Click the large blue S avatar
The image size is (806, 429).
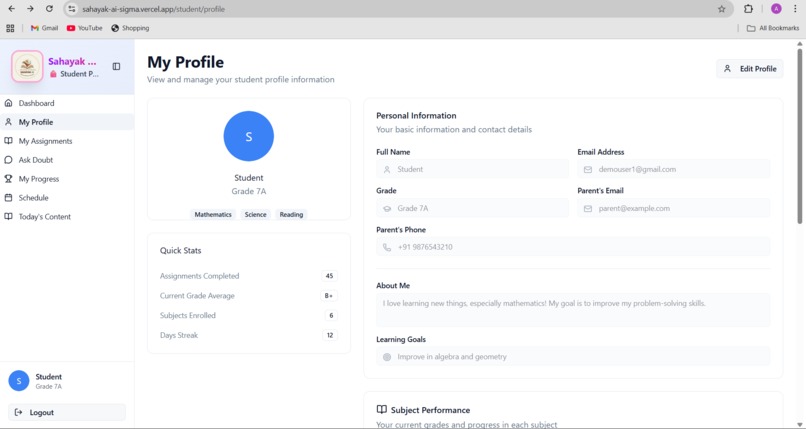[249, 136]
